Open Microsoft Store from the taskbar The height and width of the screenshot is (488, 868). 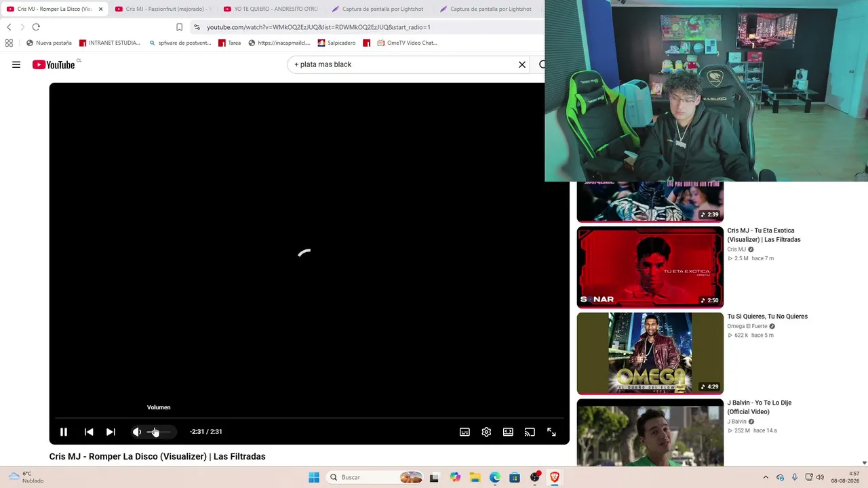515,477
